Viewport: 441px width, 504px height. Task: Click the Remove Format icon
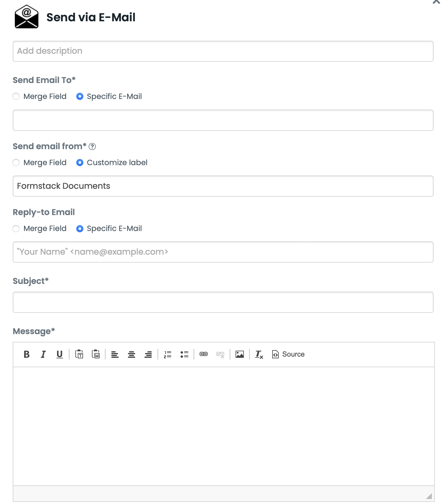(259, 354)
